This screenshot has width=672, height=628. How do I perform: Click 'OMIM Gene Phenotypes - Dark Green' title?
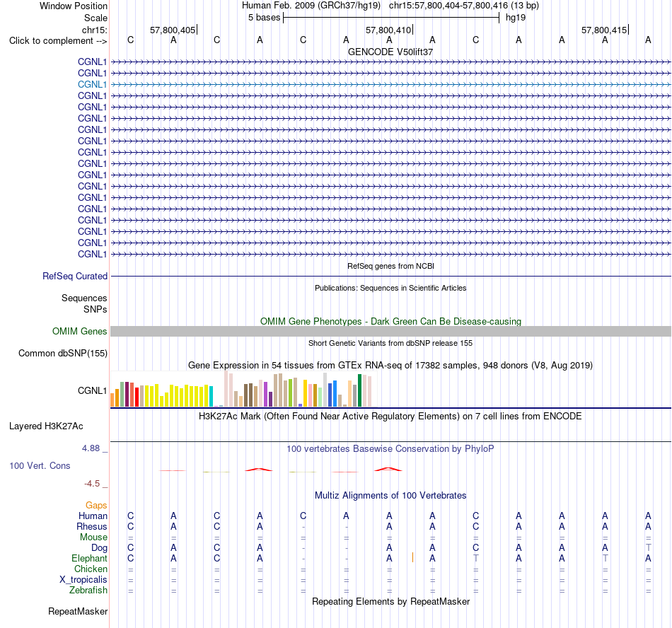coord(391,321)
